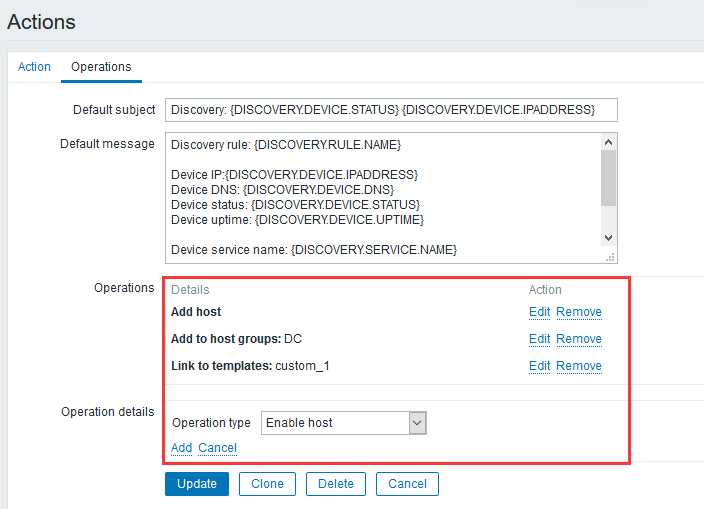This screenshot has width=704, height=509.
Task: Remove the Add to host groups operation
Action: click(x=579, y=339)
